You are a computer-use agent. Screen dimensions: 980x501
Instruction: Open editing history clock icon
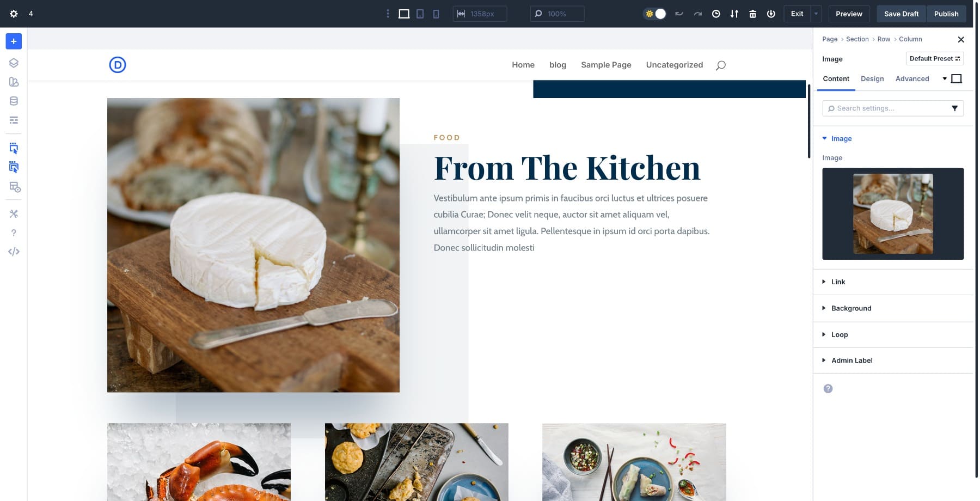pyautogui.click(x=716, y=14)
